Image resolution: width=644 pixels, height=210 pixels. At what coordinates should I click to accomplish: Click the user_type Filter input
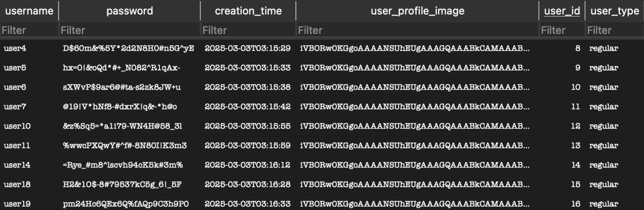point(614,30)
